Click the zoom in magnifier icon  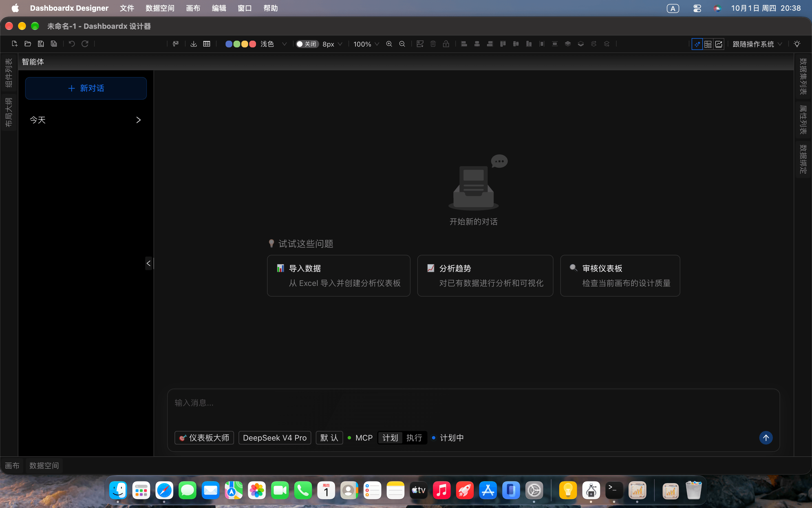click(x=389, y=44)
